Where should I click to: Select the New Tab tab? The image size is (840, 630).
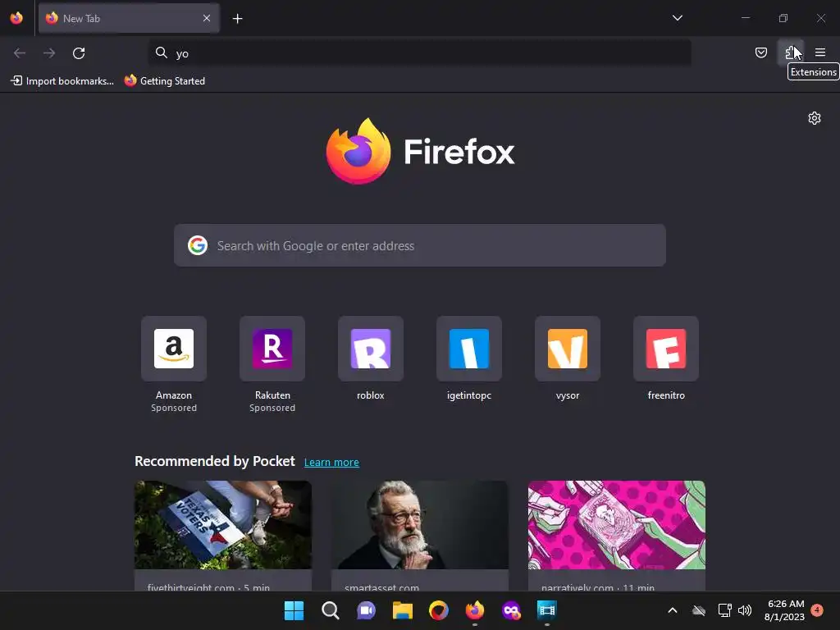pyautogui.click(x=129, y=18)
